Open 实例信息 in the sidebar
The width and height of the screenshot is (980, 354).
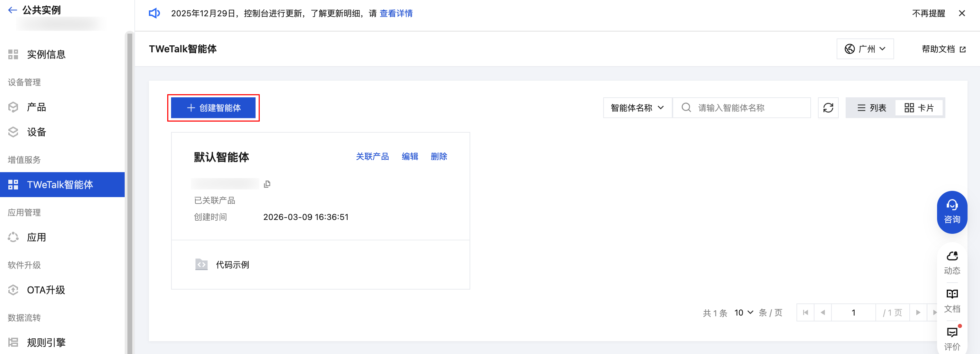click(x=46, y=54)
